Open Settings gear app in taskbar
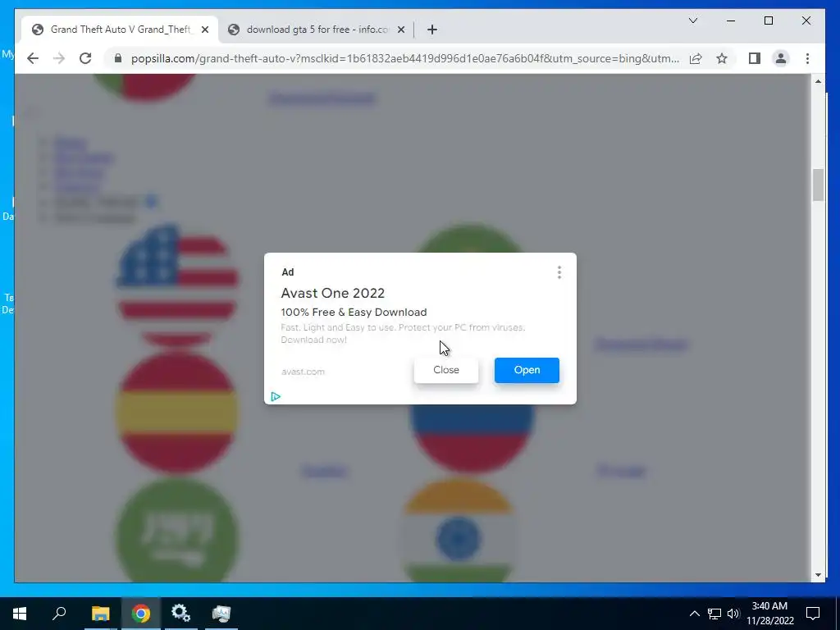The width and height of the screenshot is (840, 630). click(x=180, y=614)
